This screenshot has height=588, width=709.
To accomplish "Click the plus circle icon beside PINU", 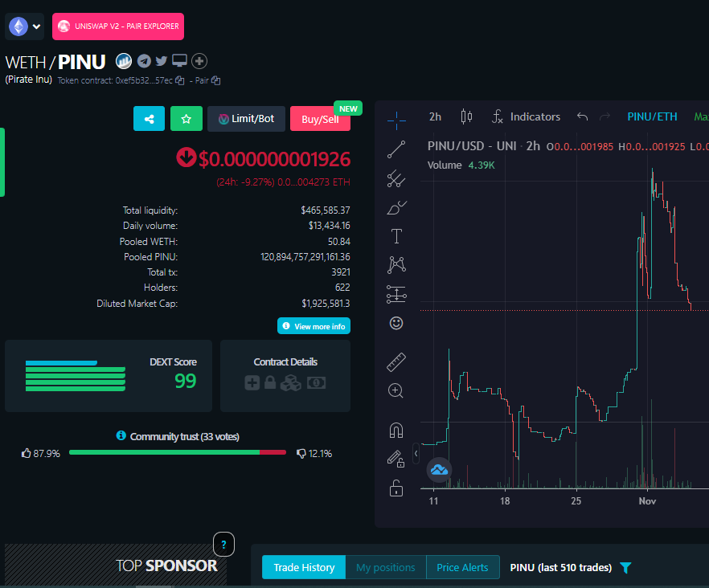I will (199, 61).
